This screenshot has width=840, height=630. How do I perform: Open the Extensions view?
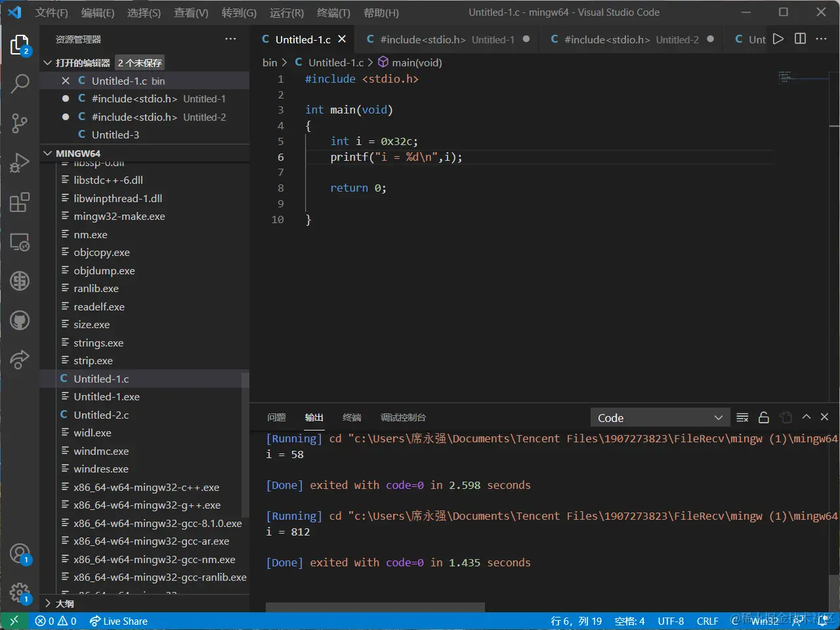(x=20, y=202)
